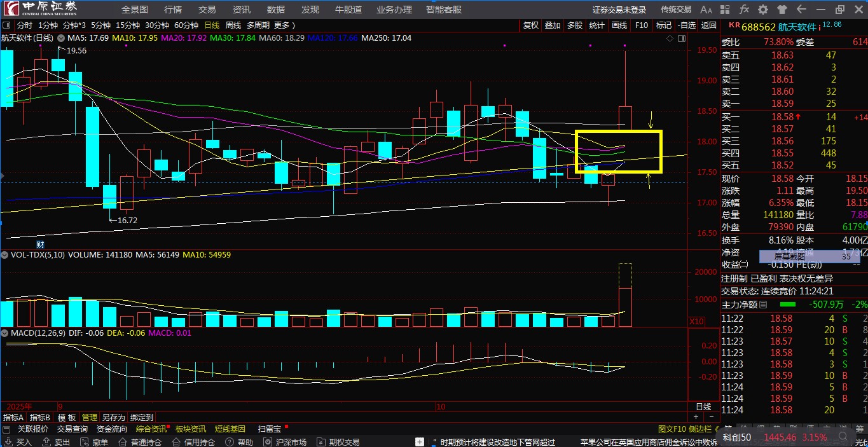Open the multi-window layout grid icon
The height and width of the screenshot is (447, 868).
(725, 10)
